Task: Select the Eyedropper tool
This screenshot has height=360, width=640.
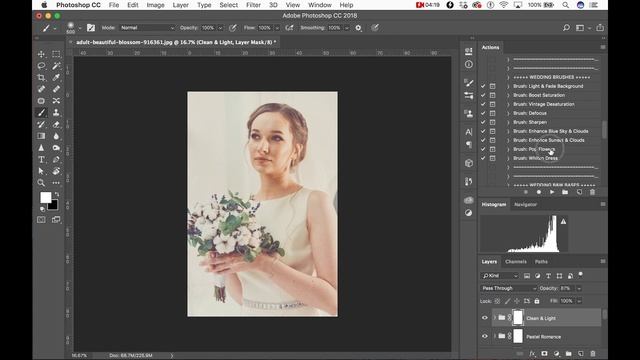Action: [56, 78]
